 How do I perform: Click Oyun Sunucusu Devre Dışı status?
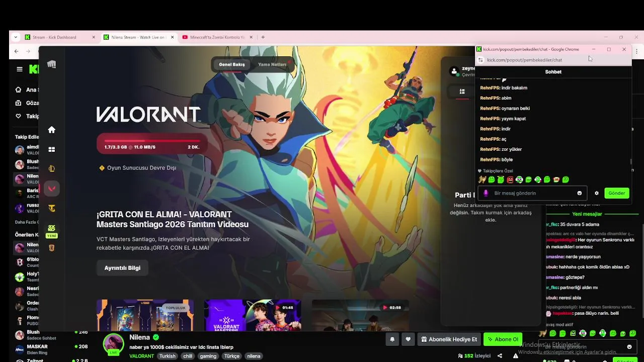click(137, 168)
